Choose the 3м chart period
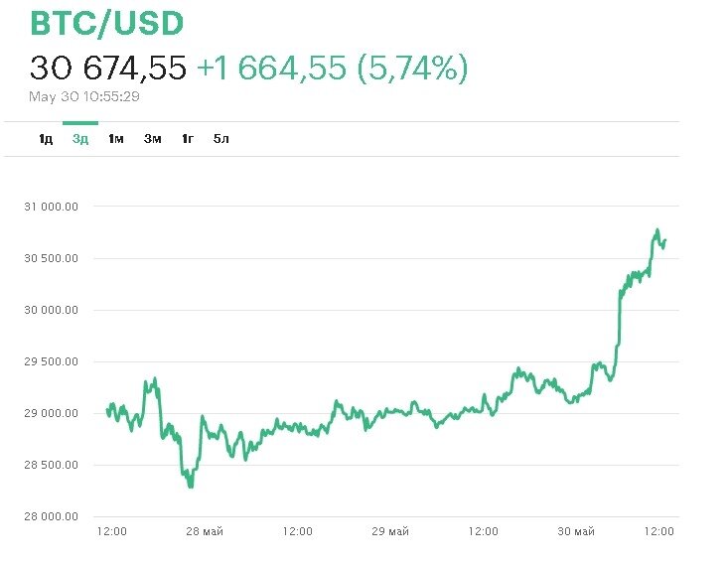 (x=152, y=139)
